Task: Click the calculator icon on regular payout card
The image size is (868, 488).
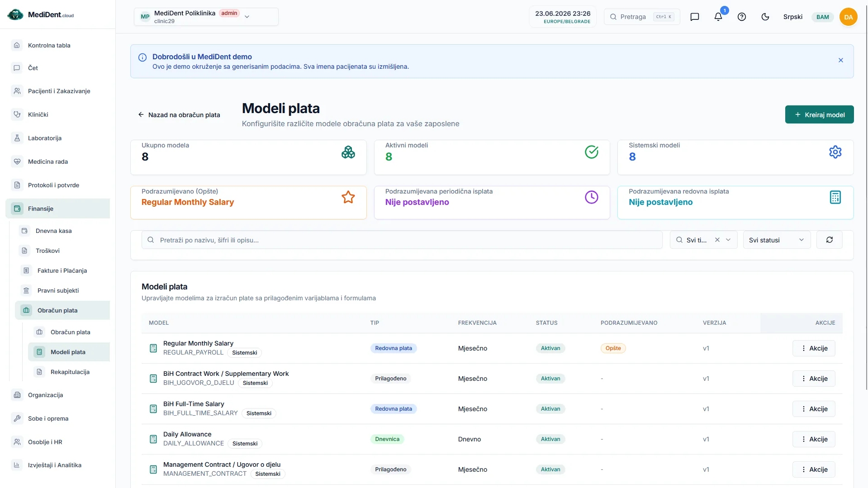Action: tap(835, 197)
